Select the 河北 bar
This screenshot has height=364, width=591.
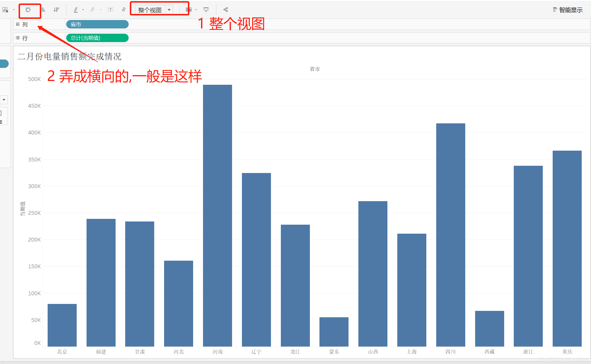179,304
